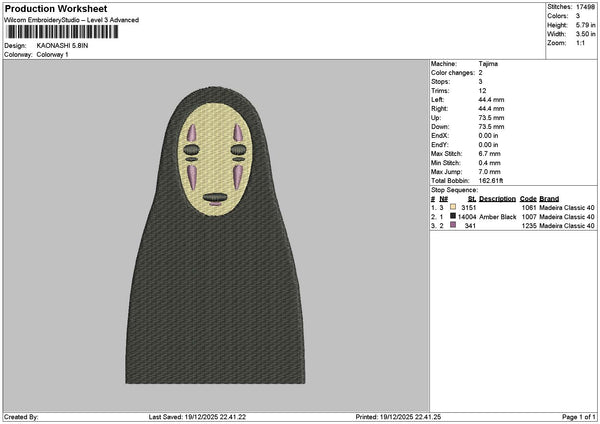The height and width of the screenshot is (424, 600).
Task: Click the Machine value Tajima
Action: pyautogui.click(x=489, y=63)
